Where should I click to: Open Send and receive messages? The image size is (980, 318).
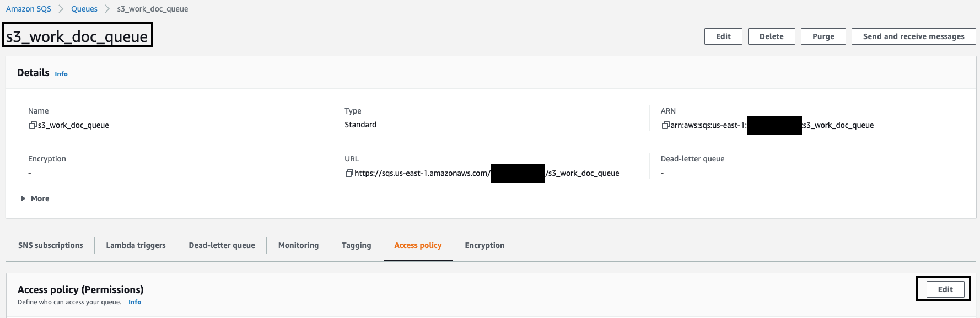tap(913, 36)
